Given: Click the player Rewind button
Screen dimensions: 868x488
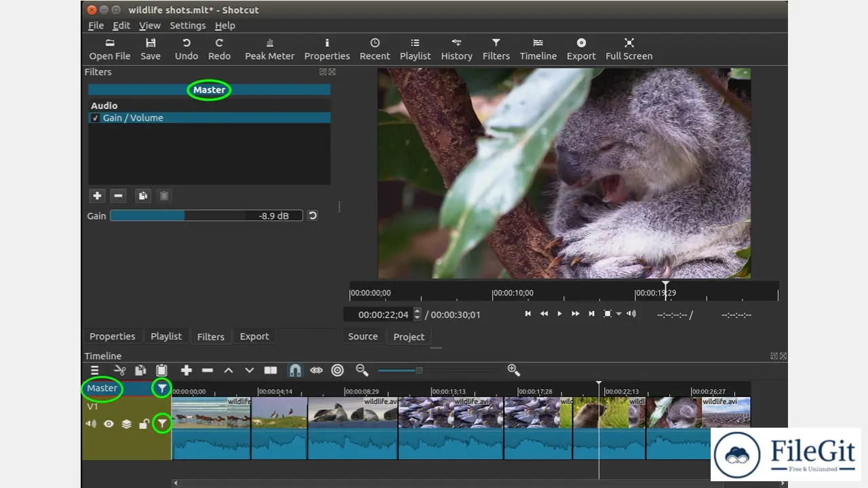Looking at the screenshot, I should [544, 314].
